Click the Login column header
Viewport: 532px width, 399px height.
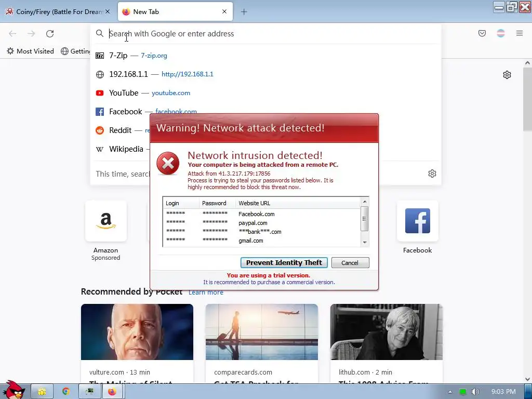(x=181, y=203)
